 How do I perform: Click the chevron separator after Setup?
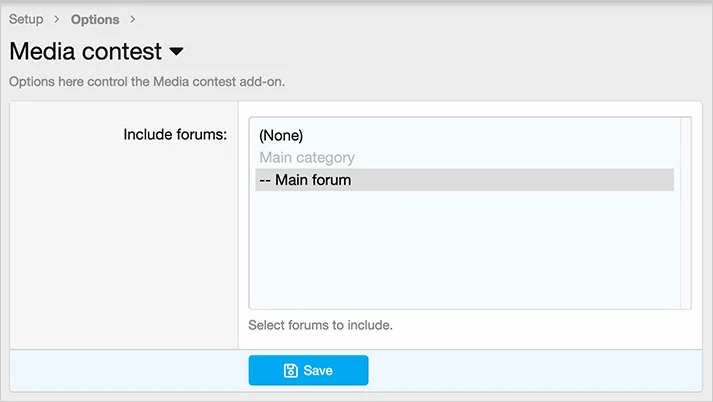(57, 19)
